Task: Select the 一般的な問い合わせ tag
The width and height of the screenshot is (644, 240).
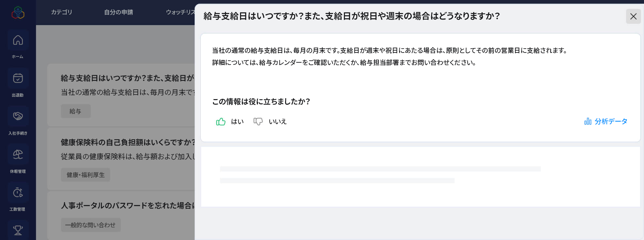Action: 90,224
